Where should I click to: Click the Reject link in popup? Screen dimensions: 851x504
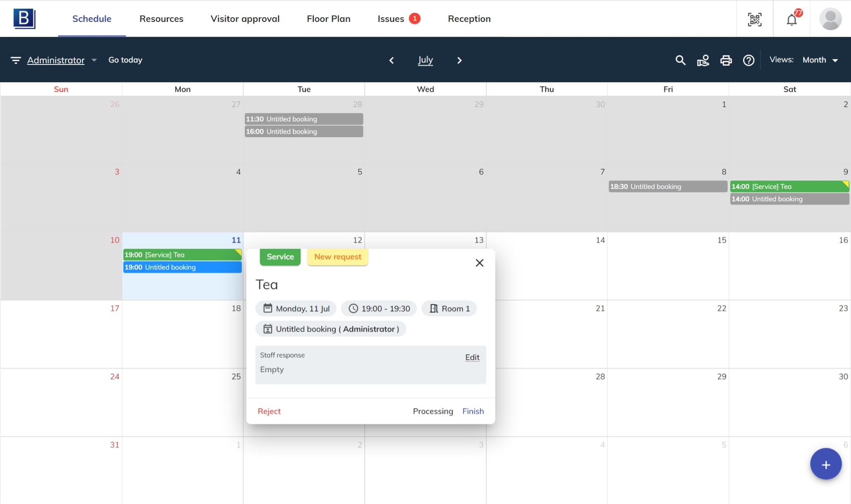(269, 411)
